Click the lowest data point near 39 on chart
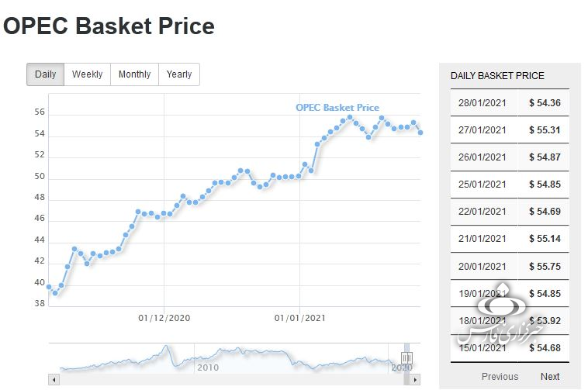This screenshot has height=390, width=588. pos(55,293)
